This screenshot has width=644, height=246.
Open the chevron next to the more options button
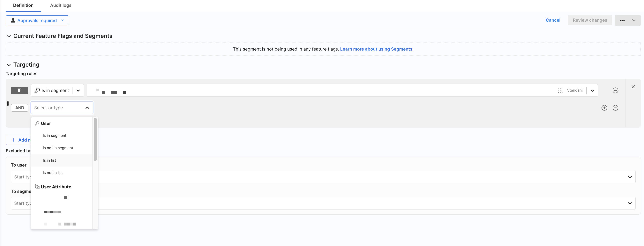[x=633, y=20]
